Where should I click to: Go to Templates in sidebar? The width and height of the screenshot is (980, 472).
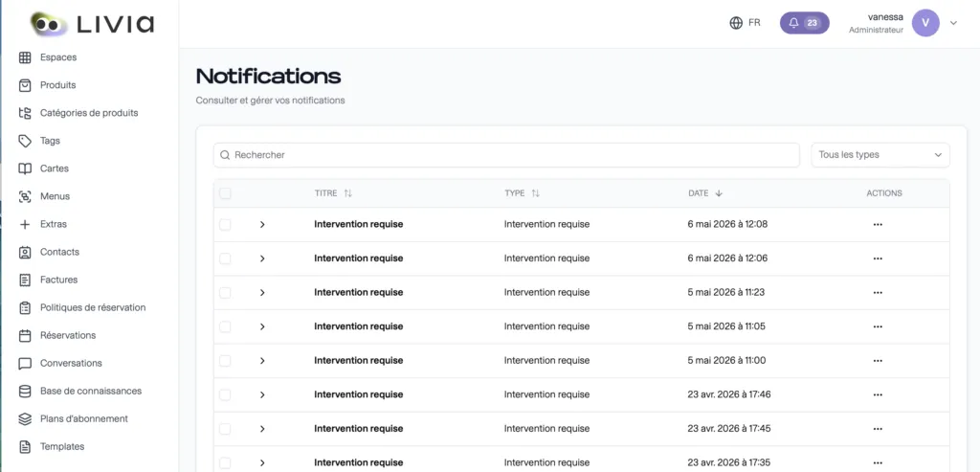pyautogui.click(x=62, y=447)
